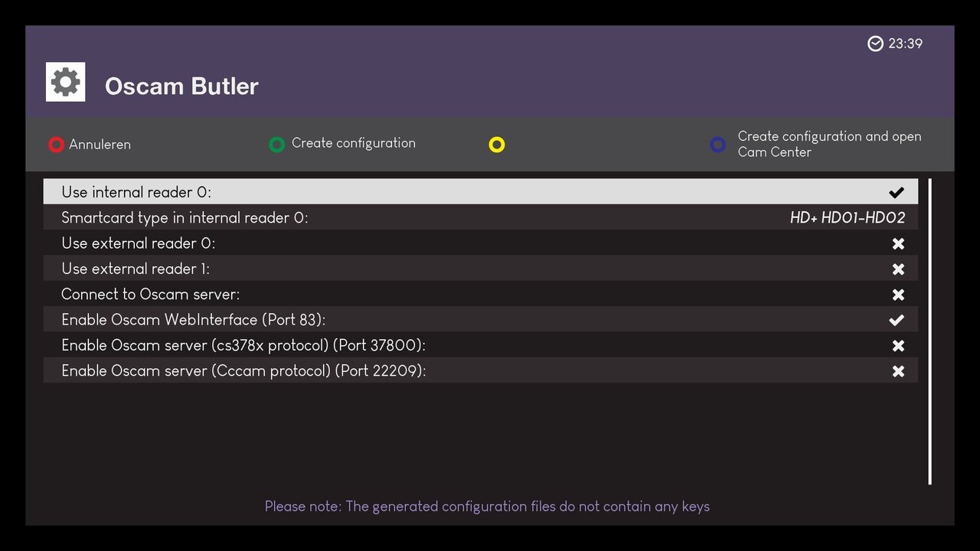Enable Oscam server Cccam protocol toggle
980x551 pixels.
coord(898,371)
